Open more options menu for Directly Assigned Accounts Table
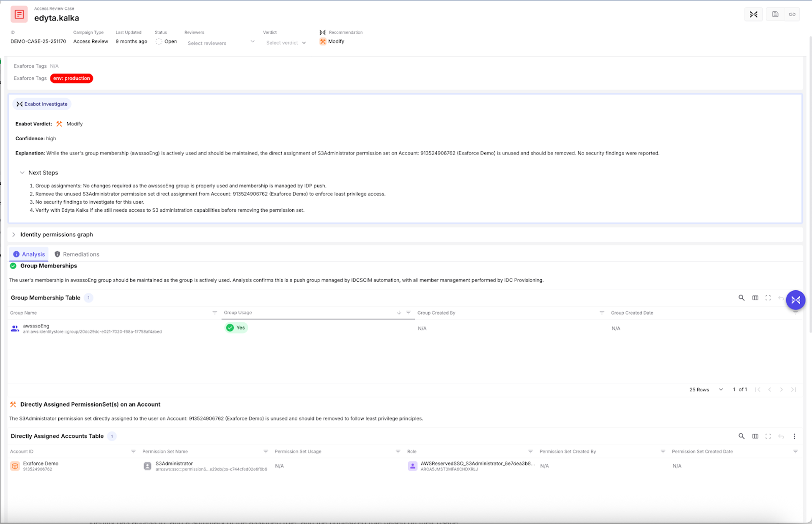Viewport: 812px width, 524px height. tap(794, 436)
